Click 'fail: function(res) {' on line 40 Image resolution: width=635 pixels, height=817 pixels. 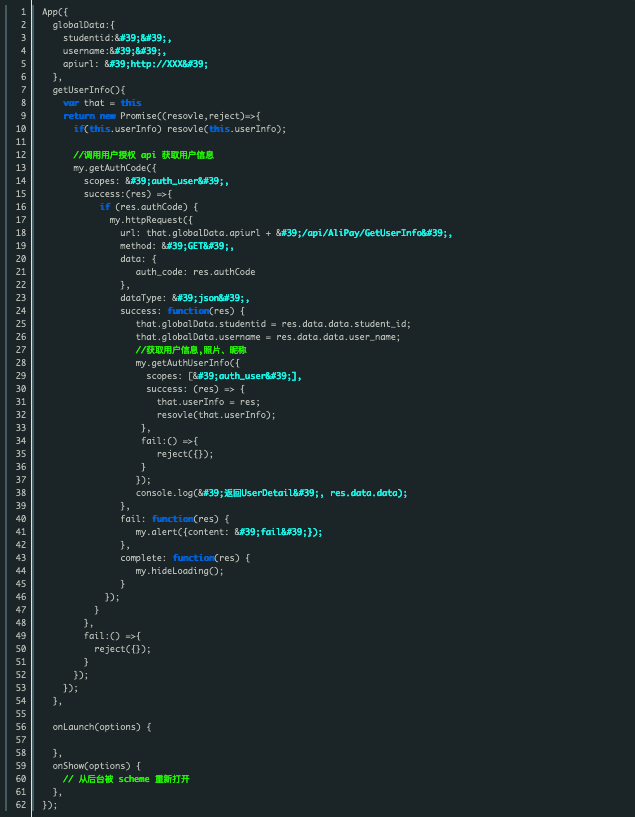[x=175, y=519]
